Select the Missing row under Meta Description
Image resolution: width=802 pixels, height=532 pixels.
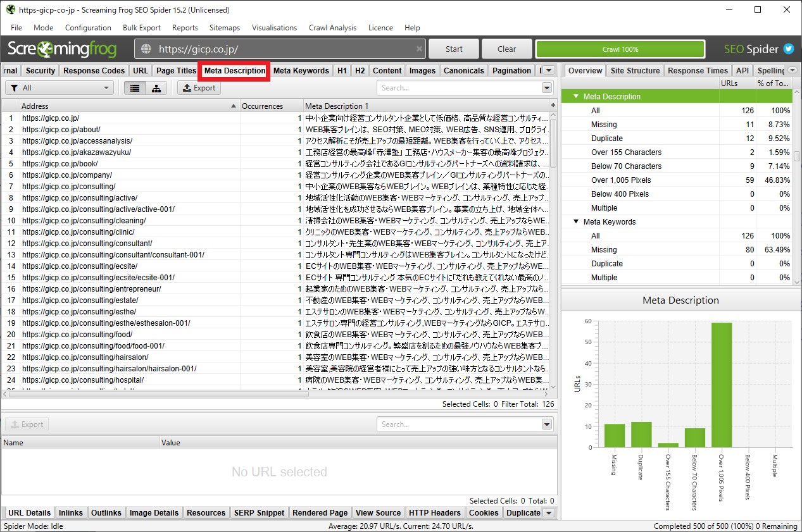[x=677, y=125]
